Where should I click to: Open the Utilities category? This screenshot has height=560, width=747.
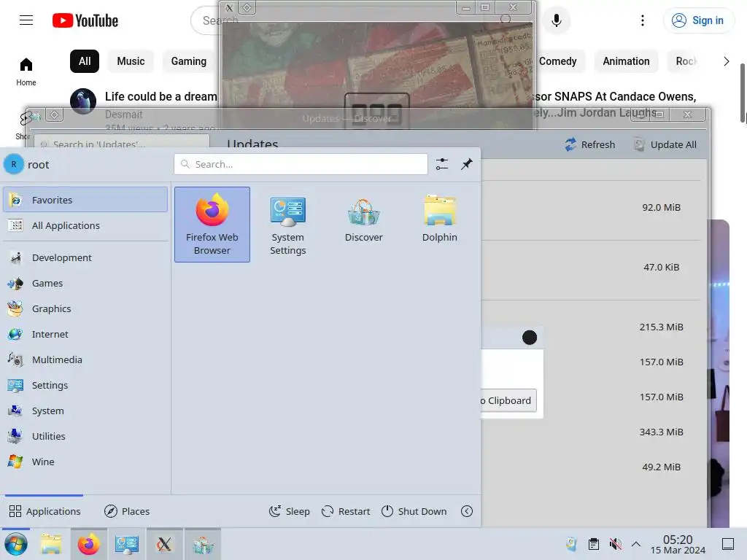[x=85, y=436]
